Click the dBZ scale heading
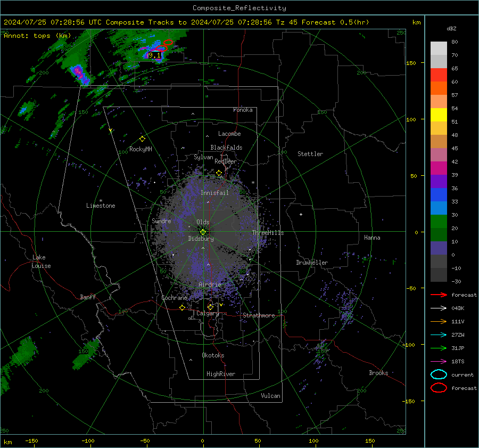The image size is (479, 448). coord(451,29)
